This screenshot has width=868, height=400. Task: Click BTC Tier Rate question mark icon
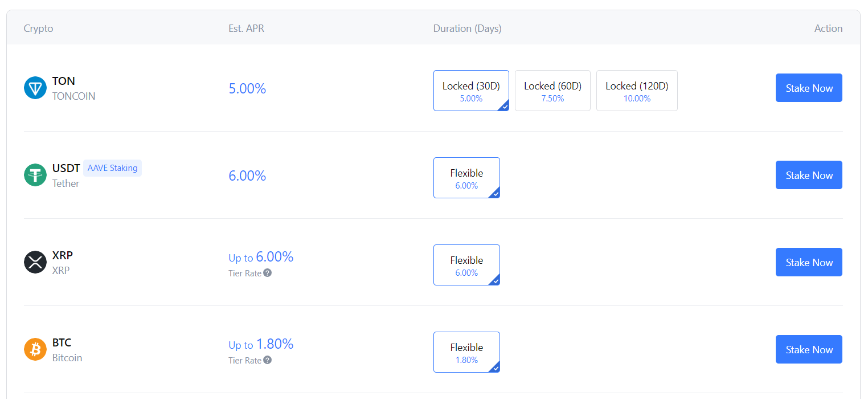click(268, 360)
